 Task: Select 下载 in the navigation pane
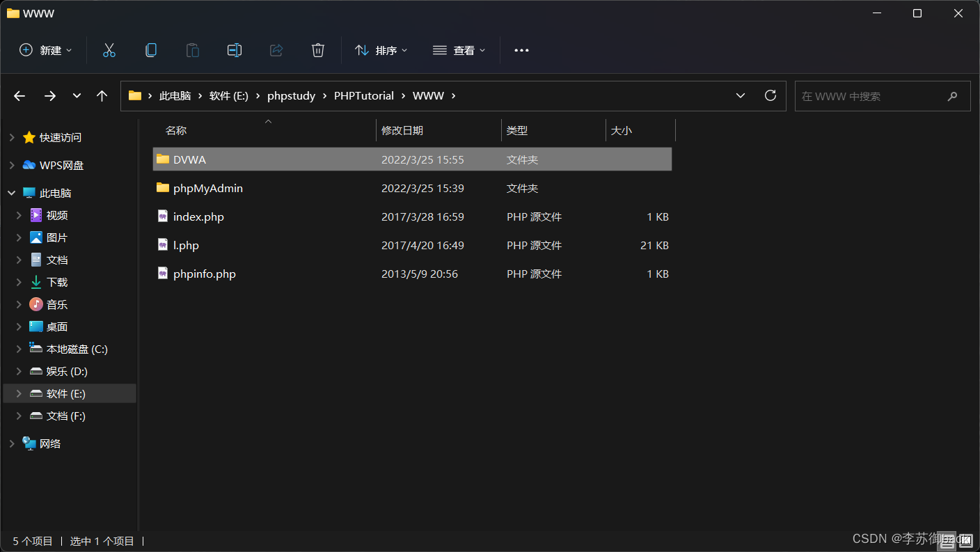57,283
